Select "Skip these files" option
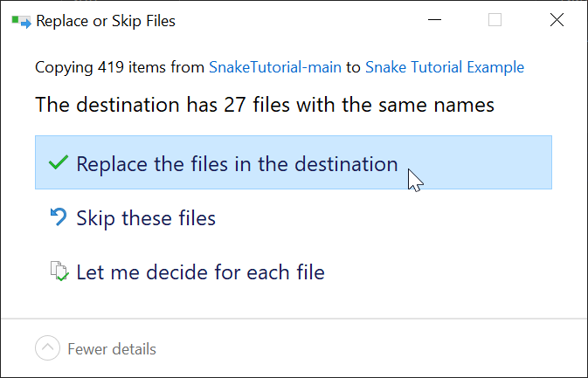 tap(145, 217)
